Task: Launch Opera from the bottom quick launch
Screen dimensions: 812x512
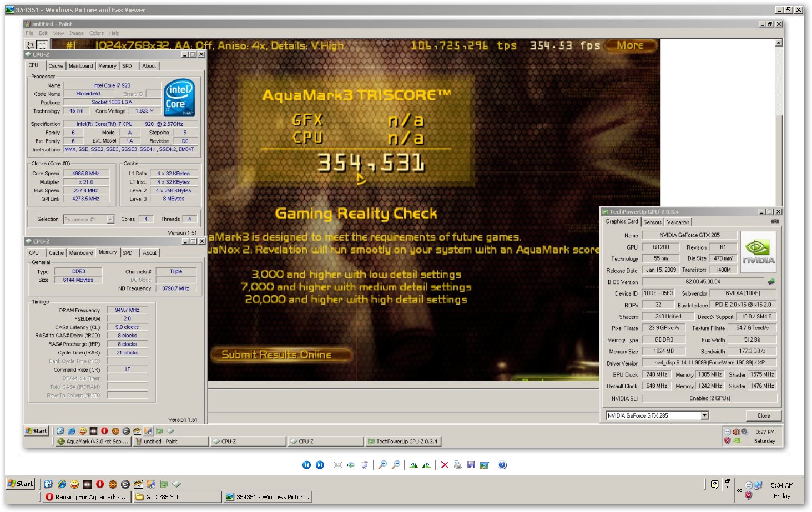Action: tap(100, 484)
